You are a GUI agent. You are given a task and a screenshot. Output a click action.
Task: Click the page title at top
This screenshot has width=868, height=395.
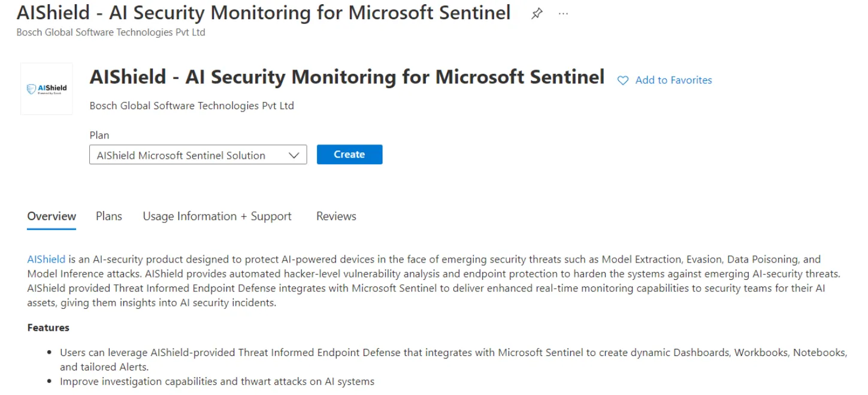[x=264, y=12]
